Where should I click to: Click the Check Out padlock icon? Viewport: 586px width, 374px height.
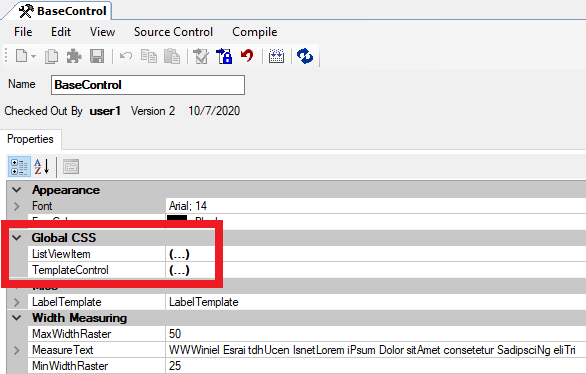tap(224, 56)
